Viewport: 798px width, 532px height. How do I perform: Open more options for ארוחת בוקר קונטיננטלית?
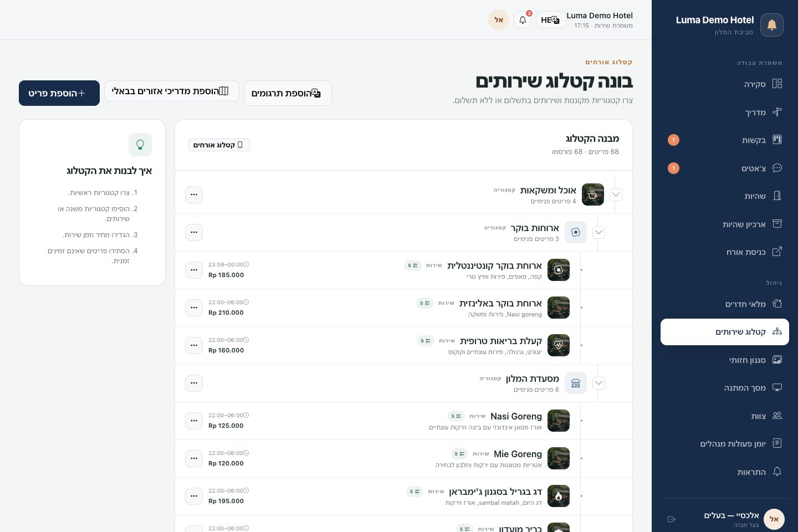point(194,270)
